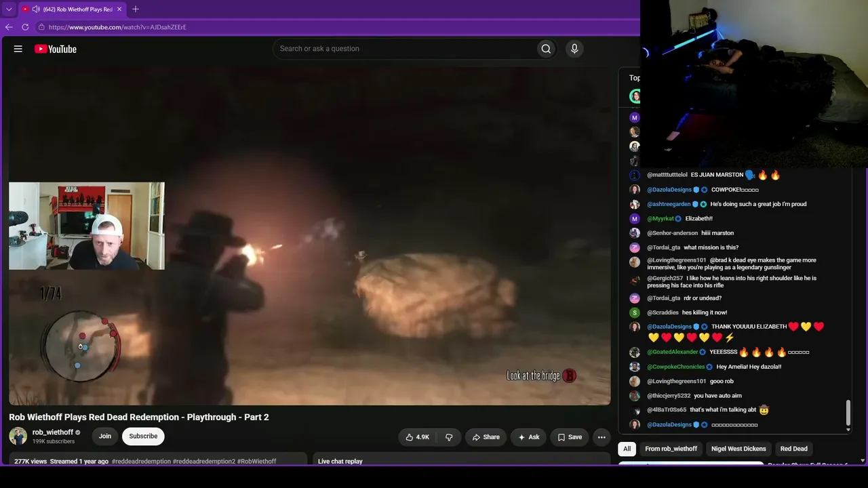The width and height of the screenshot is (868, 488).
Task: Start voice search with the microphone
Action: click(574, 49)
